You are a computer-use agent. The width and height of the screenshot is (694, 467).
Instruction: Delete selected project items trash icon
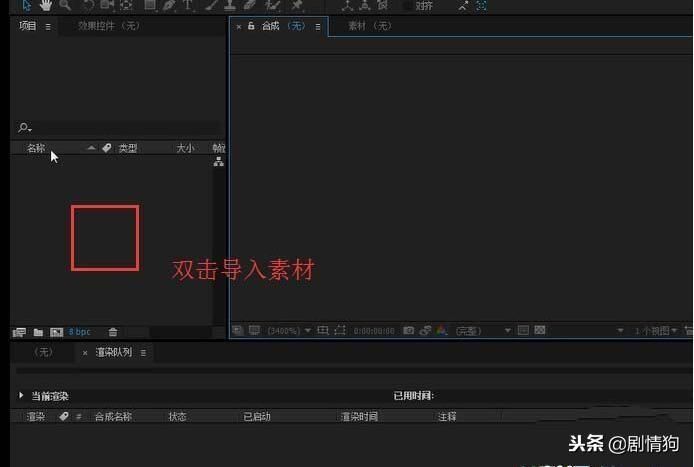pyautogui.click(x=113, y=332)
